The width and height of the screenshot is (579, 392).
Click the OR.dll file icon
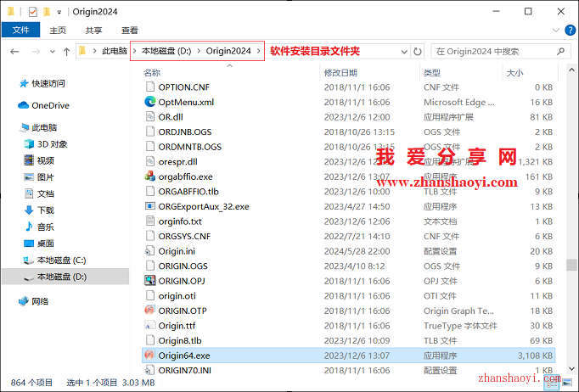pos(150,117)
